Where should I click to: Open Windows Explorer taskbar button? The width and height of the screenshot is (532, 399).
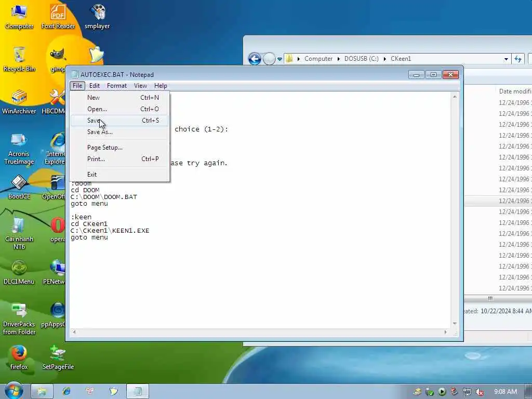(x=42, y=391)
